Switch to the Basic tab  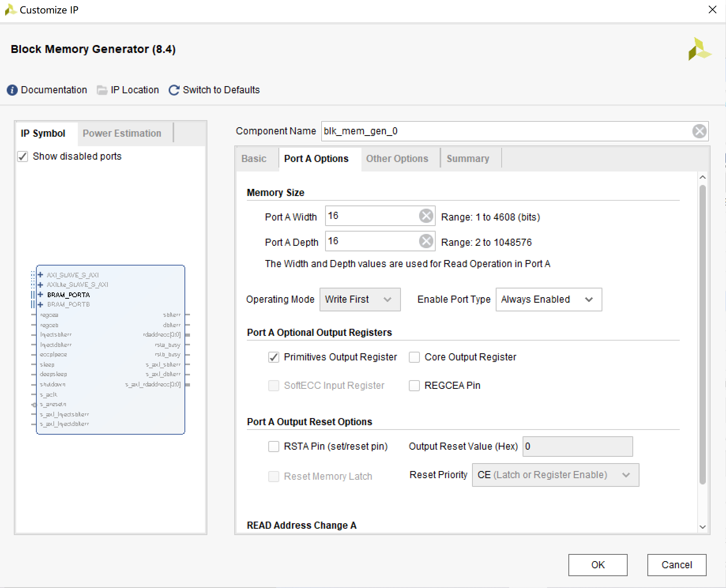[254, 159]
